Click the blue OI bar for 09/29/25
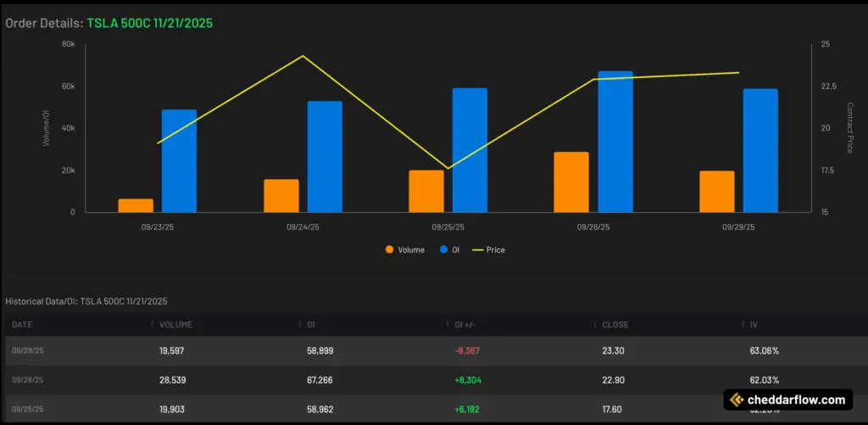This screenshot has height=425, width=868. (x=760, y=150)
